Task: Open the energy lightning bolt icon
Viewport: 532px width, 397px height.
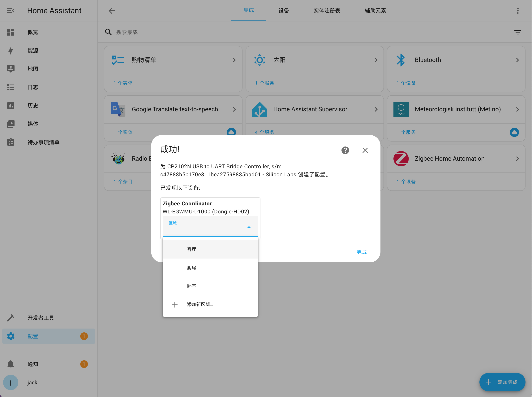Action: [x=11, y=50]
